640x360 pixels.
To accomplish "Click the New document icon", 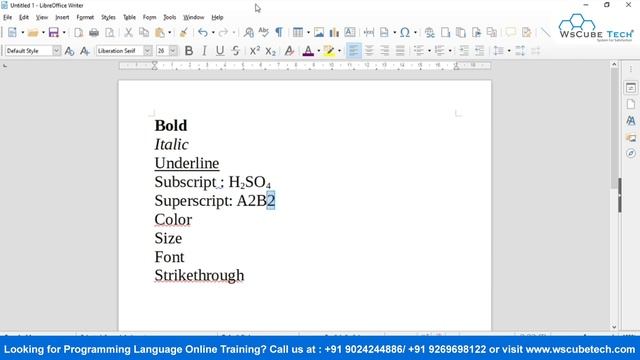I will (12, 33).
